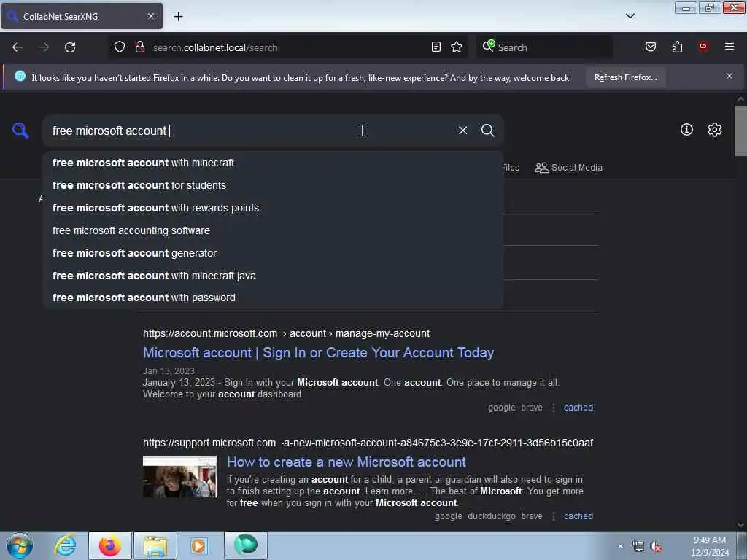Open Windows Explorer folder on taskbar
This screenshot has height=560, width=747.
click(155, 545)
